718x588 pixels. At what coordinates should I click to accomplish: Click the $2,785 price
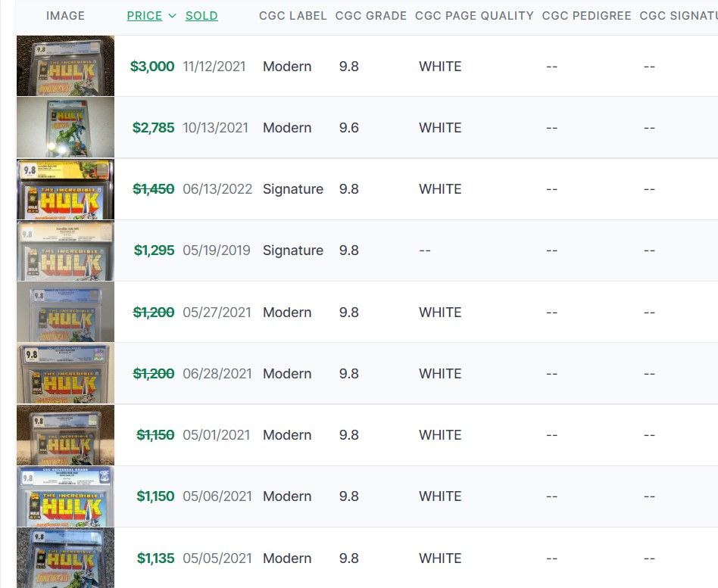(x=154, y=128)
